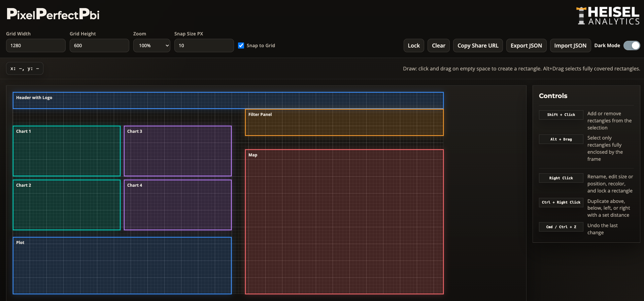Open the Zoom dropdown
644x301 pixels.
(x=152, y=46)
